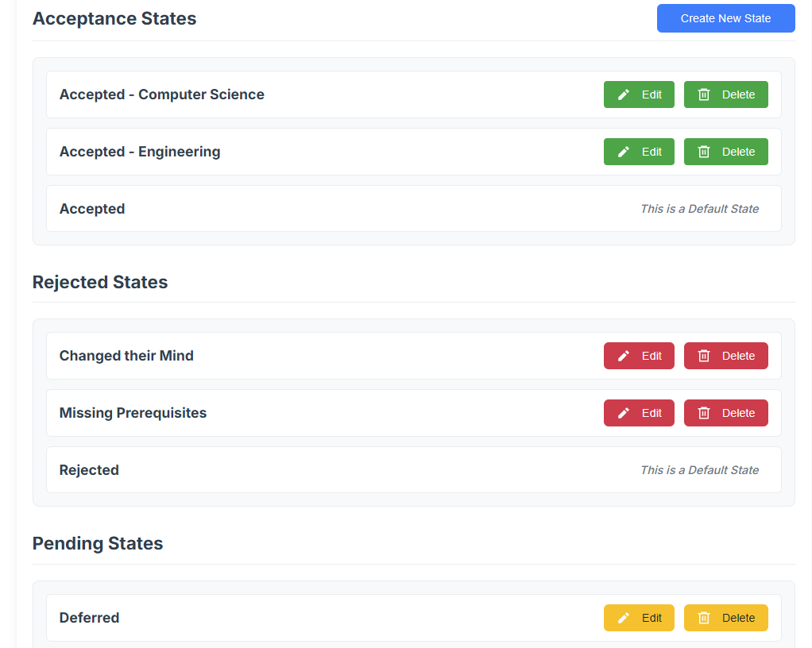
Task: Click the Pending States heading
Action: pyautogui.click(x=97, y=543)
